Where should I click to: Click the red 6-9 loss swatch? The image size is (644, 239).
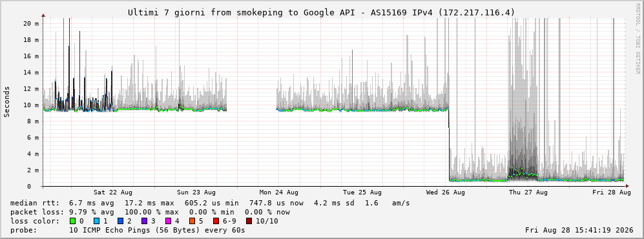pos(216,221)
